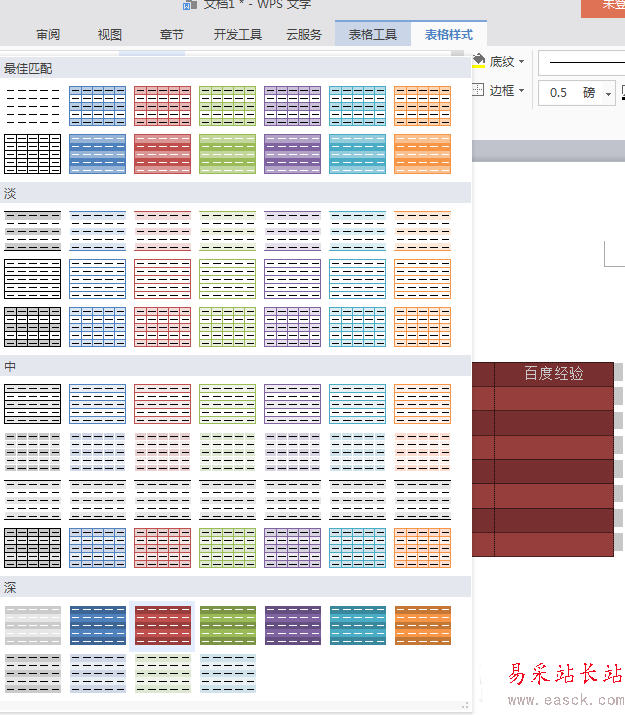Apply black outlined style in 中 first row
The height and width of the screenshot is (715, 625).
(x=32, y=404)
